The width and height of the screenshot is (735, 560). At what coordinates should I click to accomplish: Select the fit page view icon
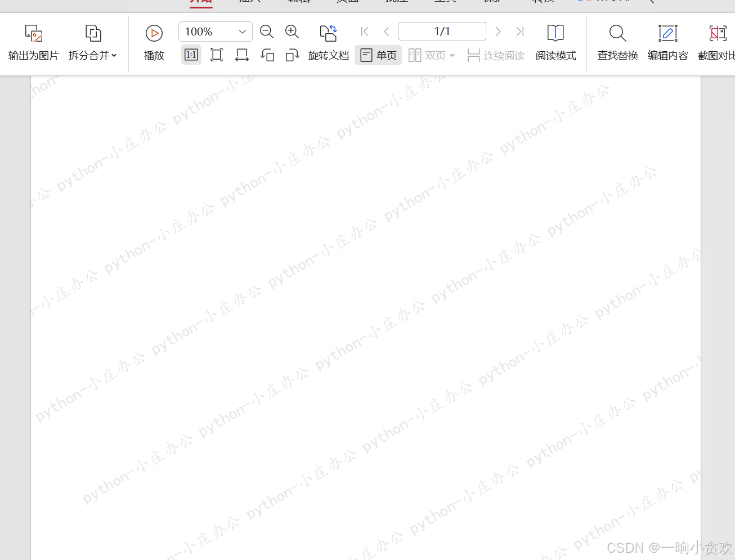point(217,55)
